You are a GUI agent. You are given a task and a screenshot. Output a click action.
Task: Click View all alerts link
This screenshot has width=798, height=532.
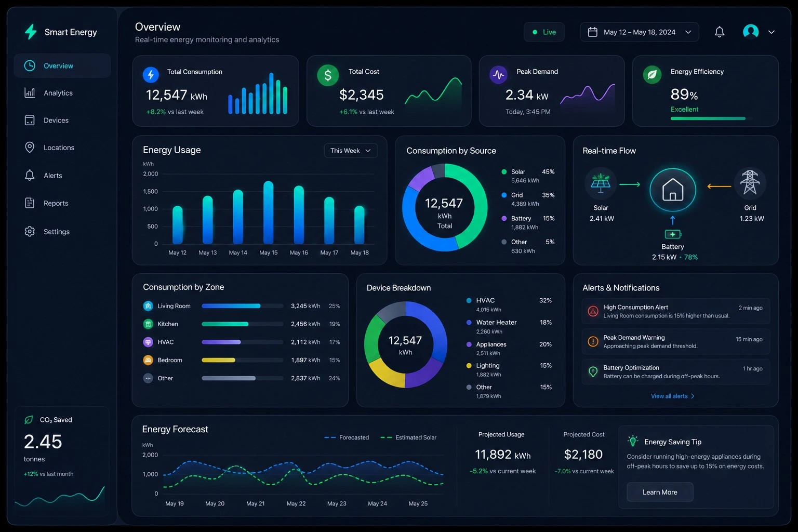673,396
